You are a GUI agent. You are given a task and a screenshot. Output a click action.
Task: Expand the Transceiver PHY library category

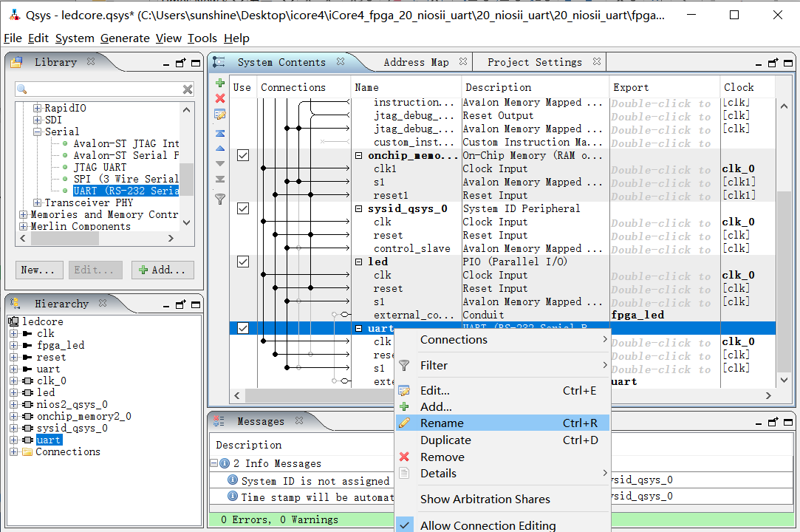click(38, 203)
